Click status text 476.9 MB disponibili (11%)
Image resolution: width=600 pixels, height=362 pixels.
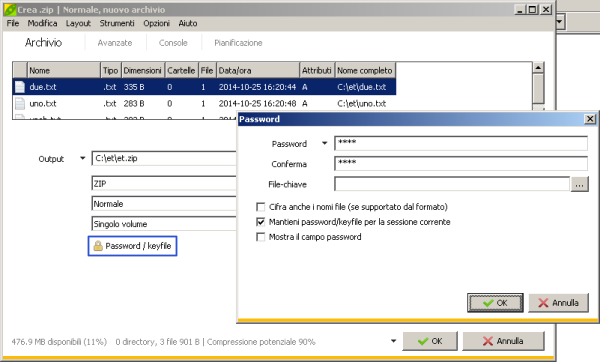[x=59, y=342]
